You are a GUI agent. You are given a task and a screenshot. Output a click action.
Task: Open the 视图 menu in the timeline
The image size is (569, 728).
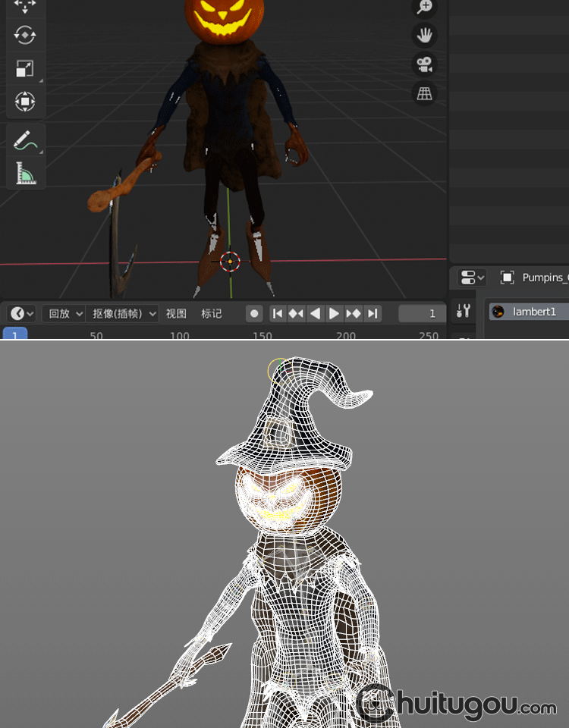pyautogui.click(x=176, y=313)
